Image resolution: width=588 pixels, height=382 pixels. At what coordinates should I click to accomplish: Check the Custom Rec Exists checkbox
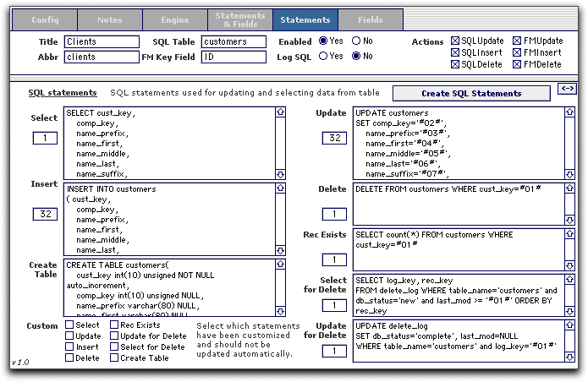(114, 325)
